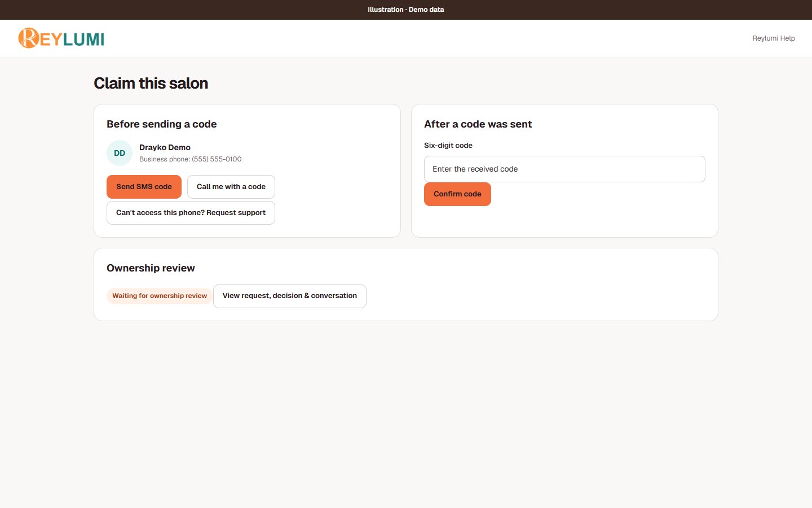Viewport: 812px width, 508px height.
Task: Click the Drayko Demo salon name
Action: click(165, 147)
